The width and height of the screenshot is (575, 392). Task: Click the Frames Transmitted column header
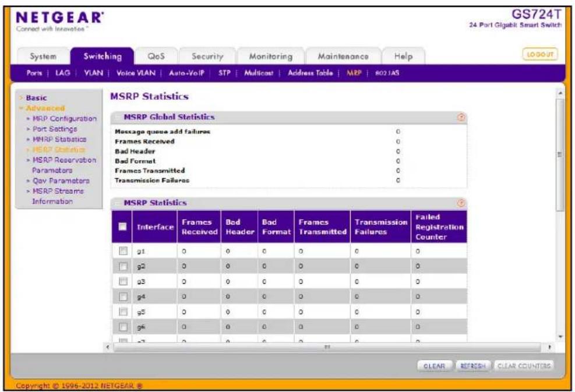pyautogui.click(x=322, y=227)
